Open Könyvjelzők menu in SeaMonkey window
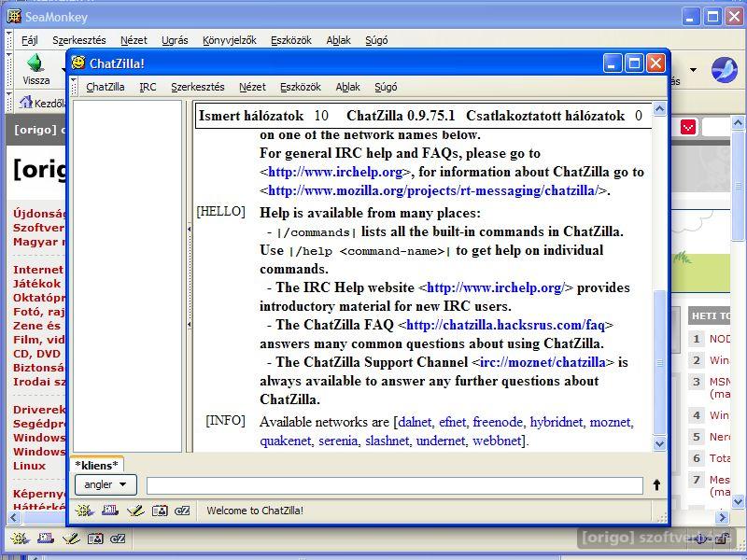747x560 pixels. (229, 40)
